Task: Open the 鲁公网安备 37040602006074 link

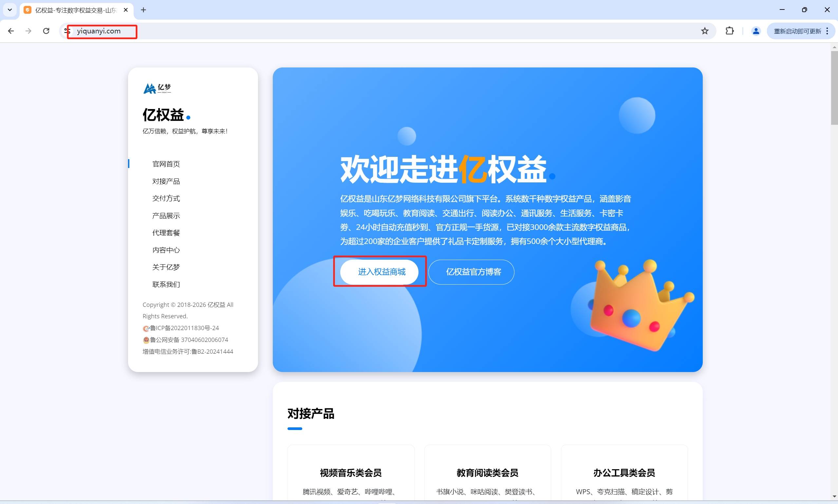Action: (189, 340)
